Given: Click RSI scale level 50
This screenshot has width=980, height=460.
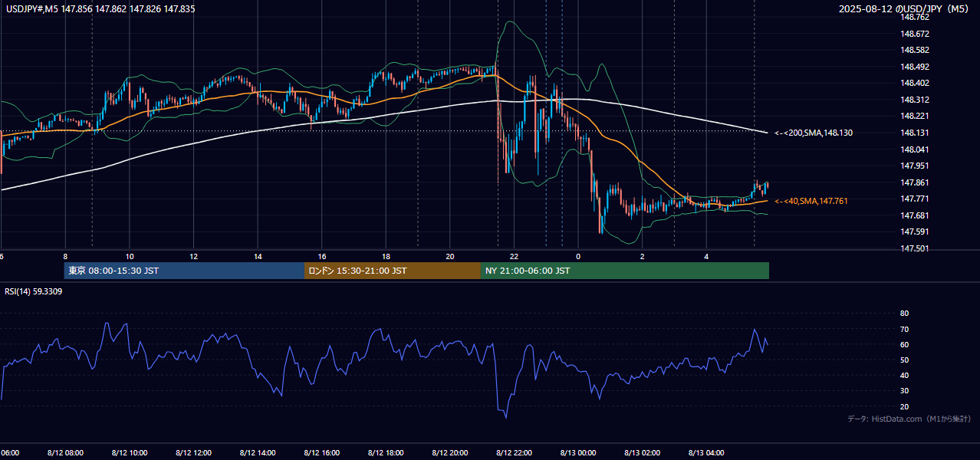Looking at the screenshot, I should click(x=904, y=360).
